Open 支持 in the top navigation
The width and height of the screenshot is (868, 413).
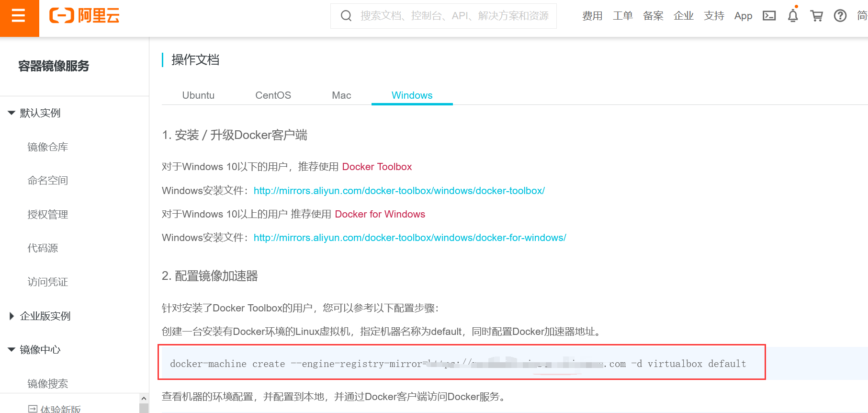click(x=714, y=16)
